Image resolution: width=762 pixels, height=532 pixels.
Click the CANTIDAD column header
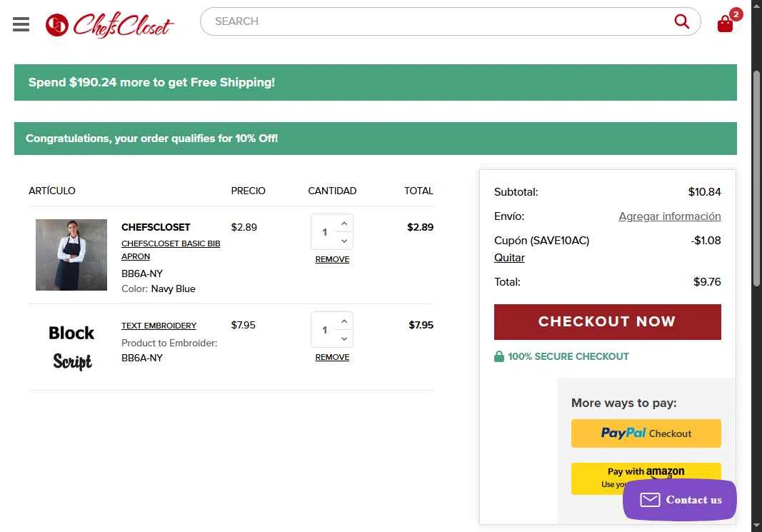coord(332,191)
